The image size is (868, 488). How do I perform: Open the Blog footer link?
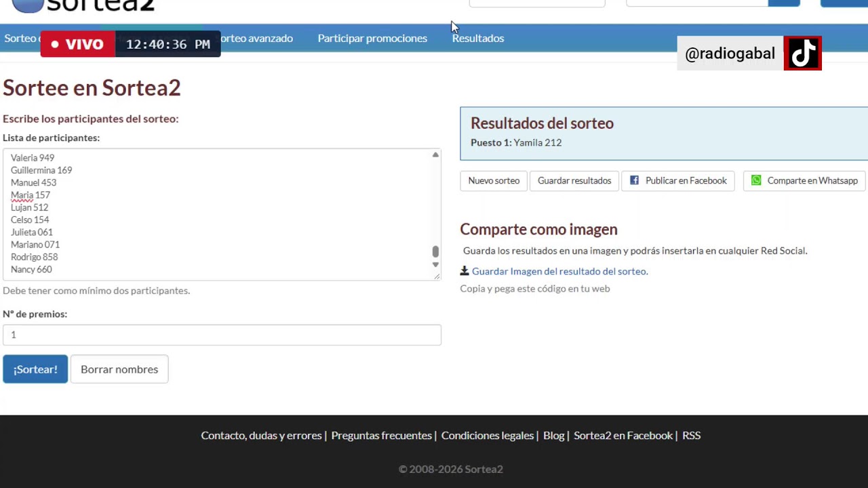point(553,436)
